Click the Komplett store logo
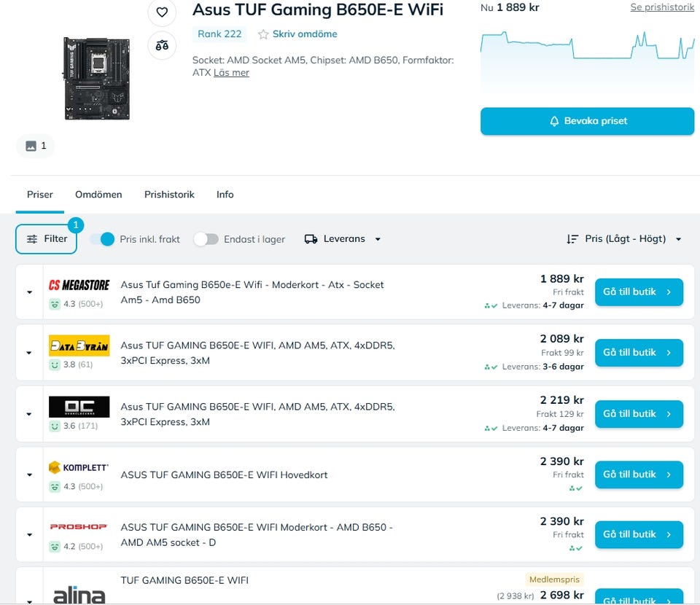This screenshot has height=605, width=700. (x=79, y=467)
